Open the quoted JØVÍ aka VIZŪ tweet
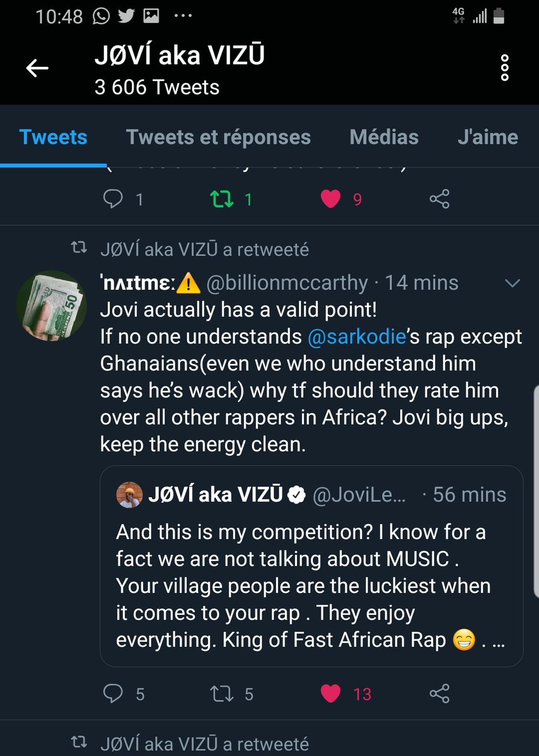 point(311,566)
